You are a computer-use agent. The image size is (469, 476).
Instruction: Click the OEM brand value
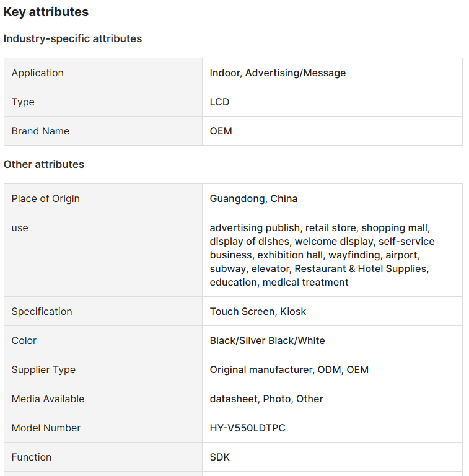[x=221, y=131]
